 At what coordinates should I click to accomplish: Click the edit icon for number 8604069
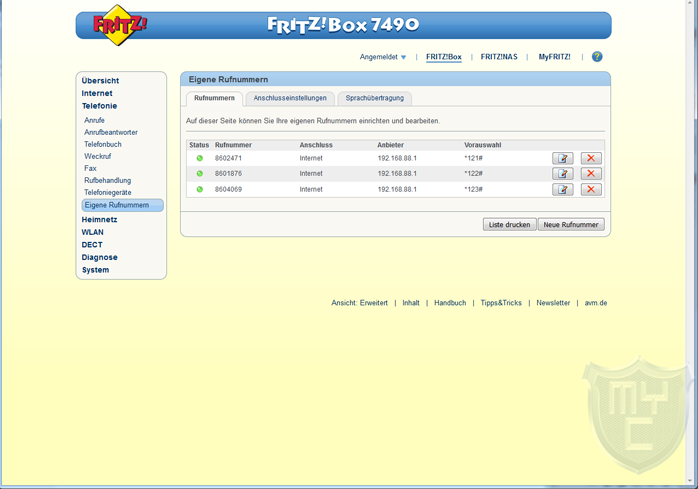pos(563,189)
